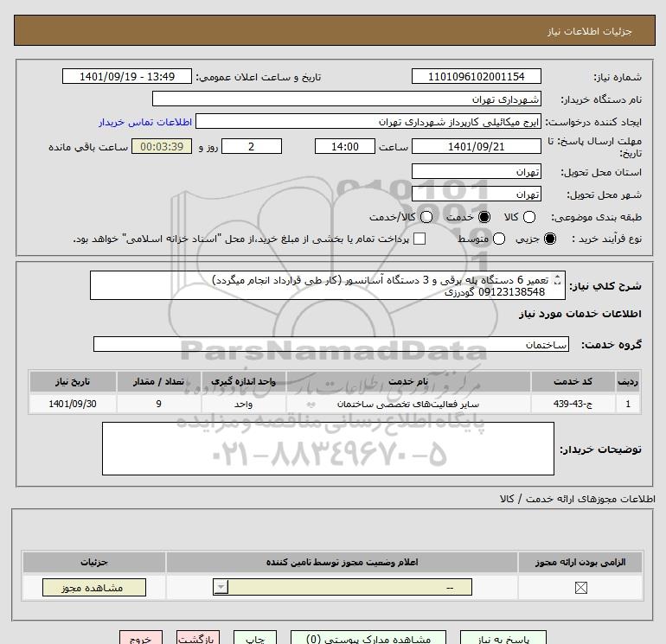Click the توضیحات خریدار text area
This screenshot has width=666, height=644.
328,449
